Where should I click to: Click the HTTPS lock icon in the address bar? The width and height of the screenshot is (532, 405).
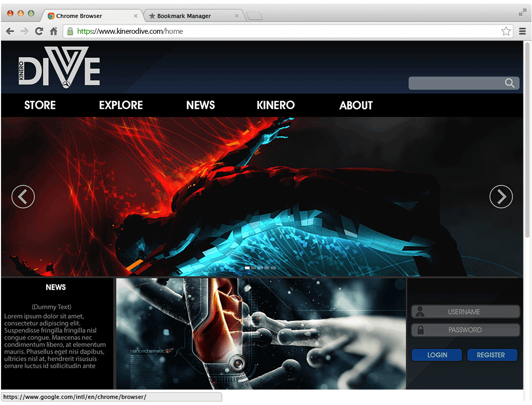pyautogui.click(x=70, y=31)
